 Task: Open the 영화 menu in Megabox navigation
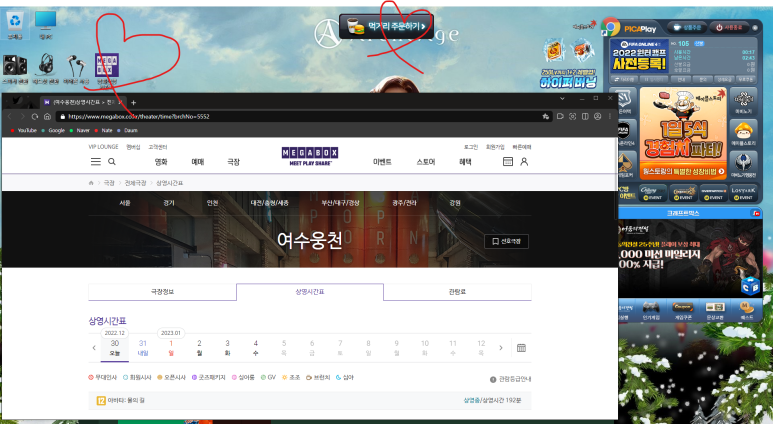pyautogui.click(x=161, y=162)
